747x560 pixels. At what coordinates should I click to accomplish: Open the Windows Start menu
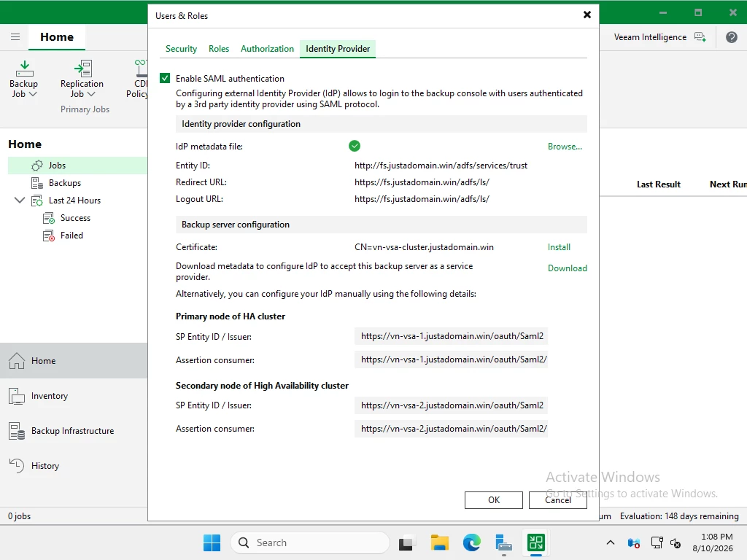click(x=212, y=542)
